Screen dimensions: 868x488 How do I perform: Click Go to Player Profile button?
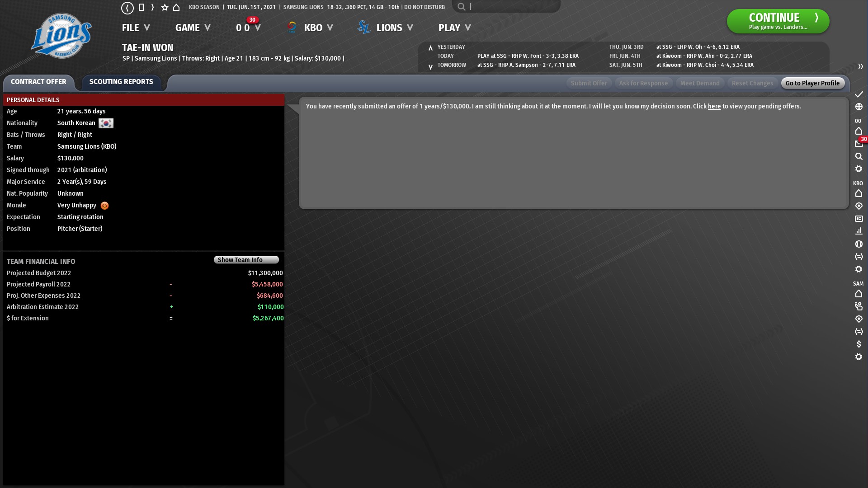pyautogui.click(x=812, y=83)
